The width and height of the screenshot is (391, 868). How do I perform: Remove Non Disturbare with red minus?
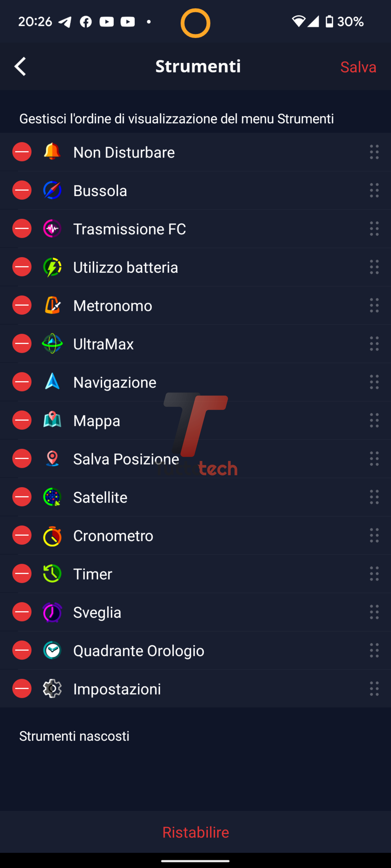[x=22, y=152]
